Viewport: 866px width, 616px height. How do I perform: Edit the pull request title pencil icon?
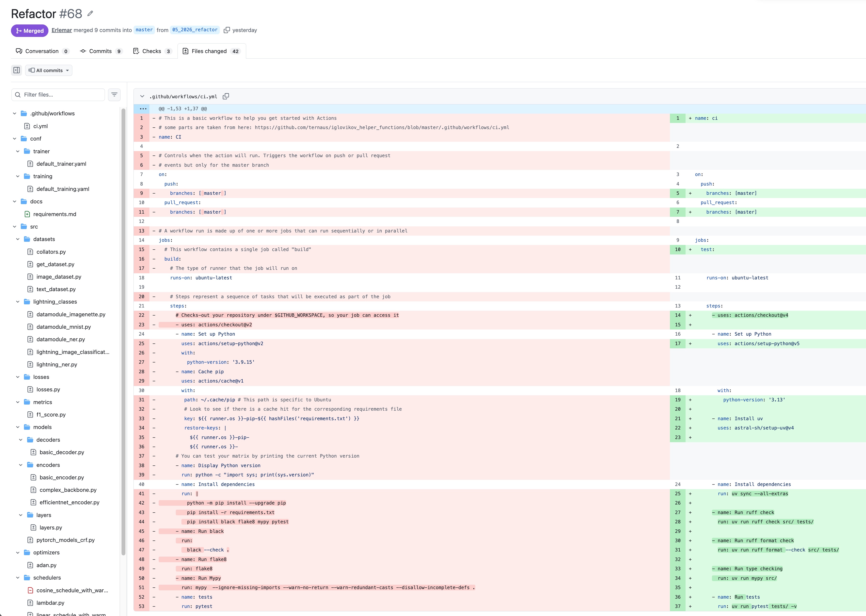click(x=90, y=14)
